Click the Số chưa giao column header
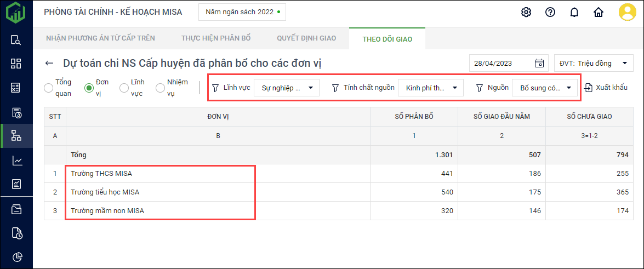 (589, 117)
